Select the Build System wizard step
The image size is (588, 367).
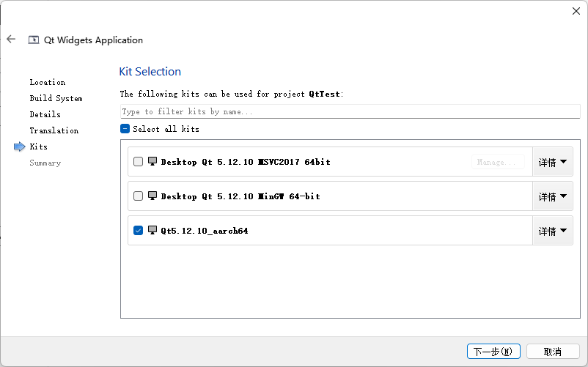(56, 98)
